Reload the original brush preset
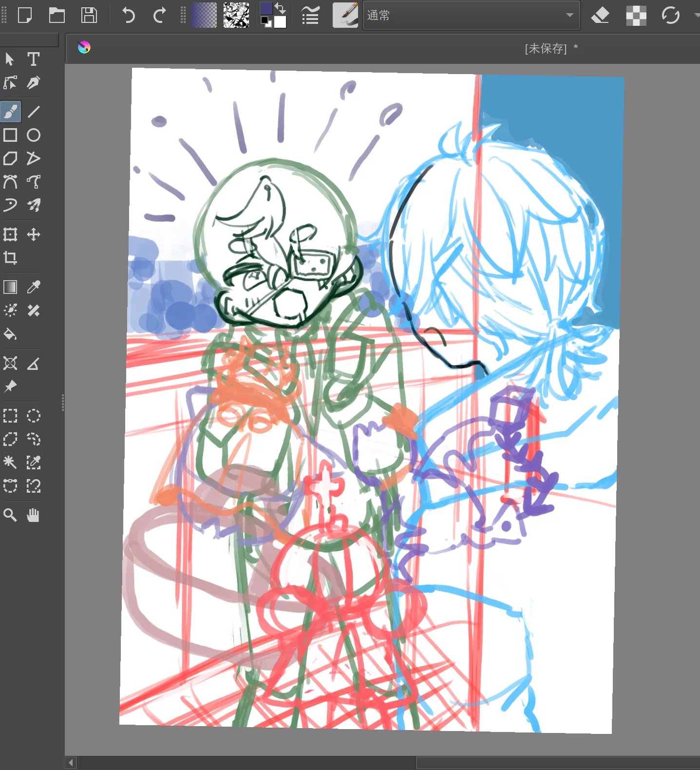Screen dimensions: 700x770 point(671,15)
